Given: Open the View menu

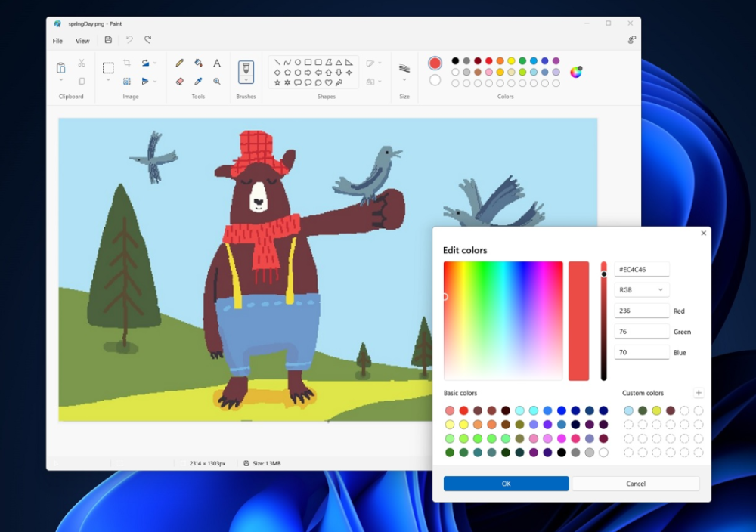Looking at the screenshot, I should [x=82, y=41].
